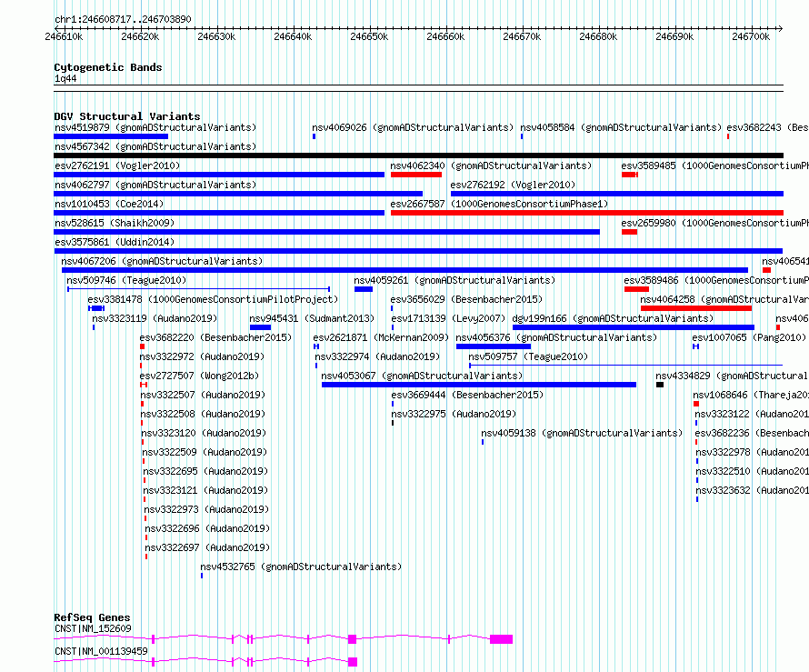Select nsv1068646 Thareja label
The image size is (809, 672).
coord(751,395)
